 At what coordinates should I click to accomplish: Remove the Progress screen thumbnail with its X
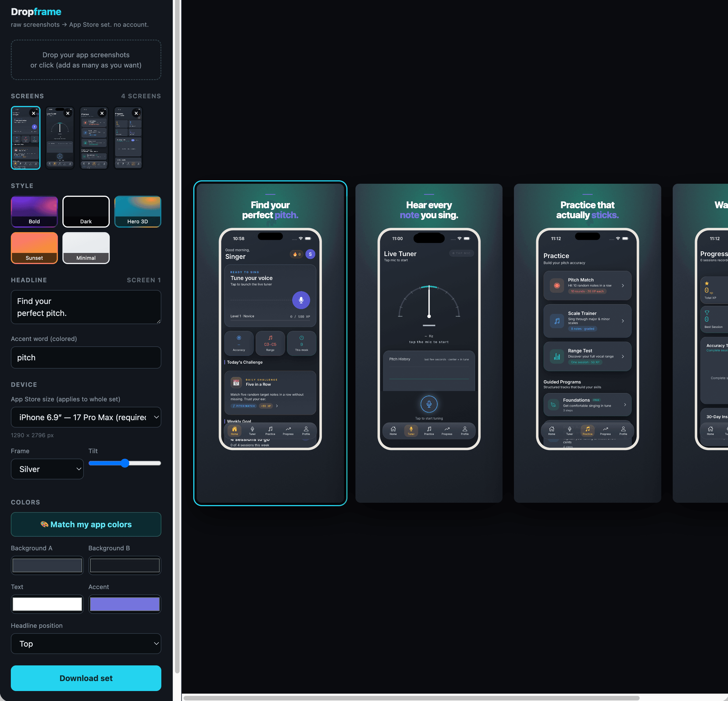coord(136,114)
